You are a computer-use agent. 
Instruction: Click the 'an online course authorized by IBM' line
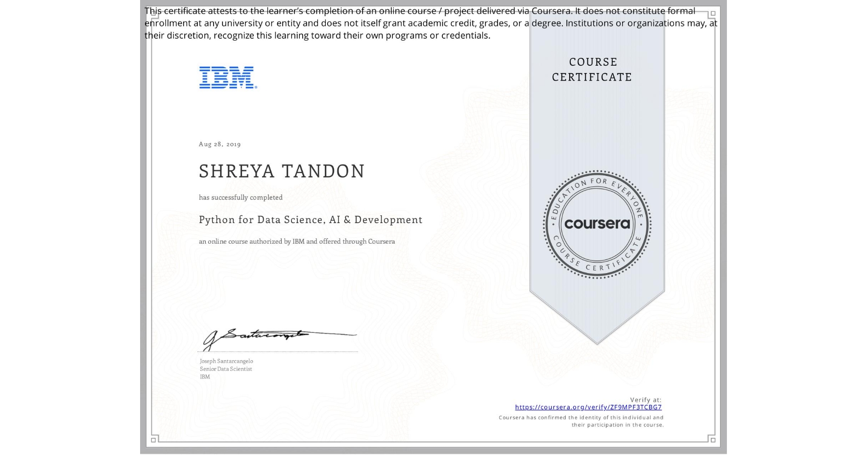point(297,241)
